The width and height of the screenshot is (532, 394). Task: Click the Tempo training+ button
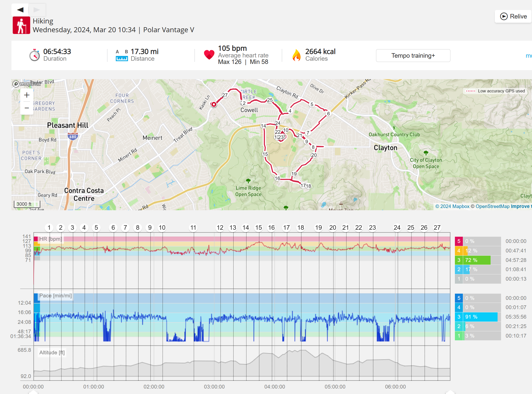pos(413,55)
